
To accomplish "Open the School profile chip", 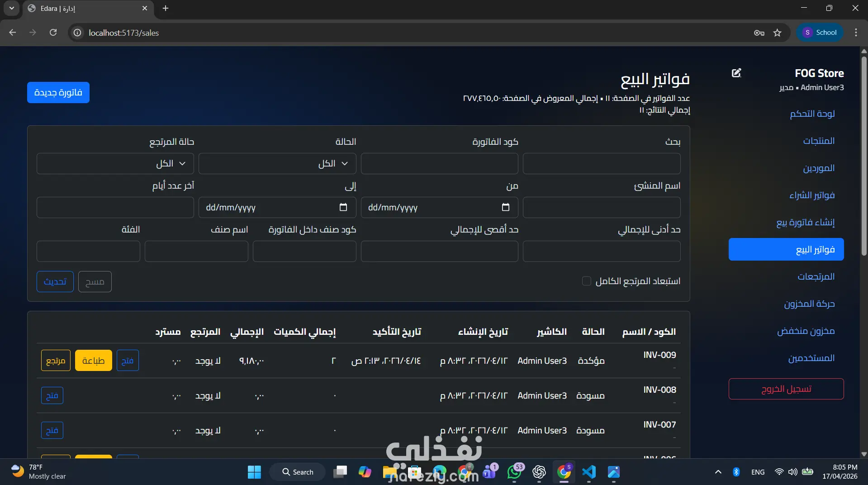I will tap(820, 33).
